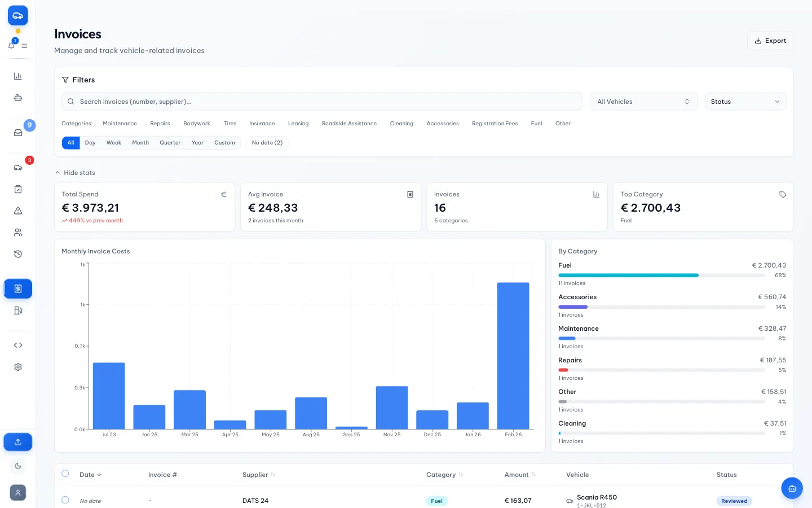Open the users page in the sidebar
The height and width of the screenshot is (508, 812).
[x=18, y=232]
